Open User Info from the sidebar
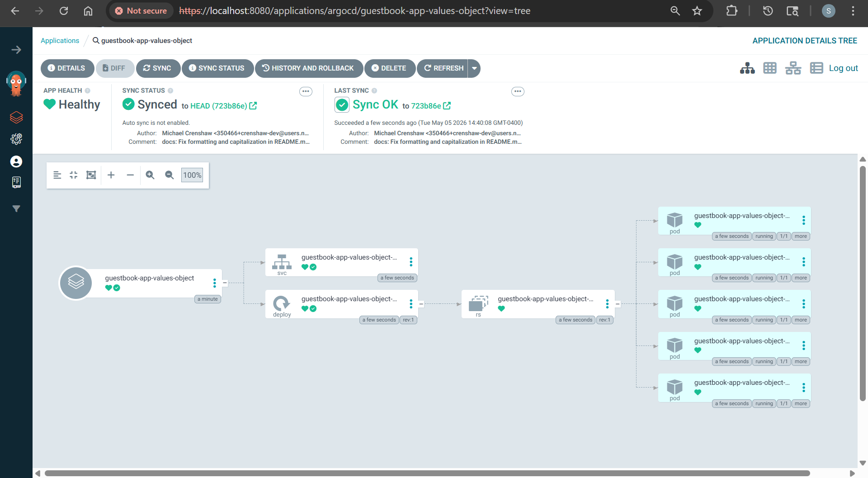868x478 pixels. (16, 161)
